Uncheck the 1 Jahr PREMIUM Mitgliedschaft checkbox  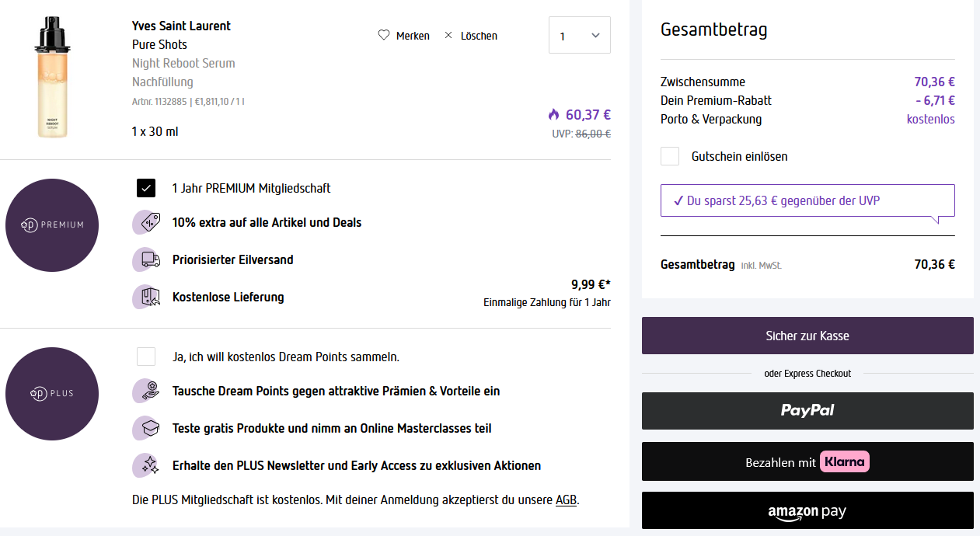point(146,188)
